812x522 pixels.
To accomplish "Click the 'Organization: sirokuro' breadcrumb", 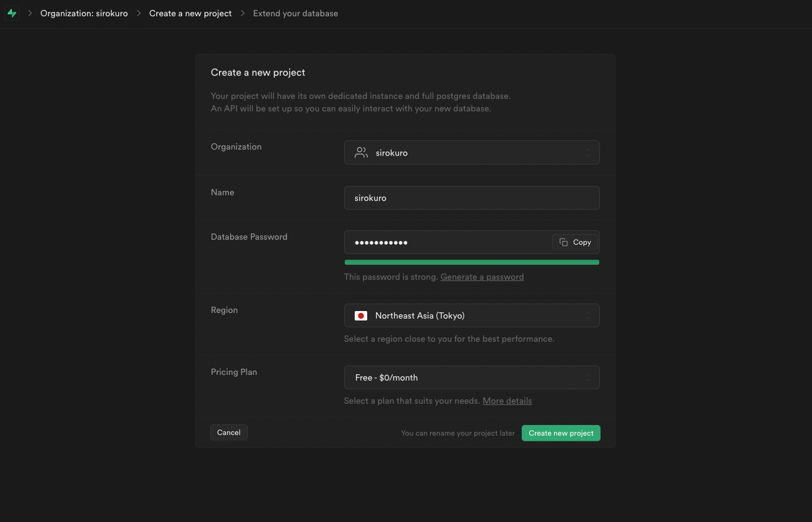I will coord(84,13).
